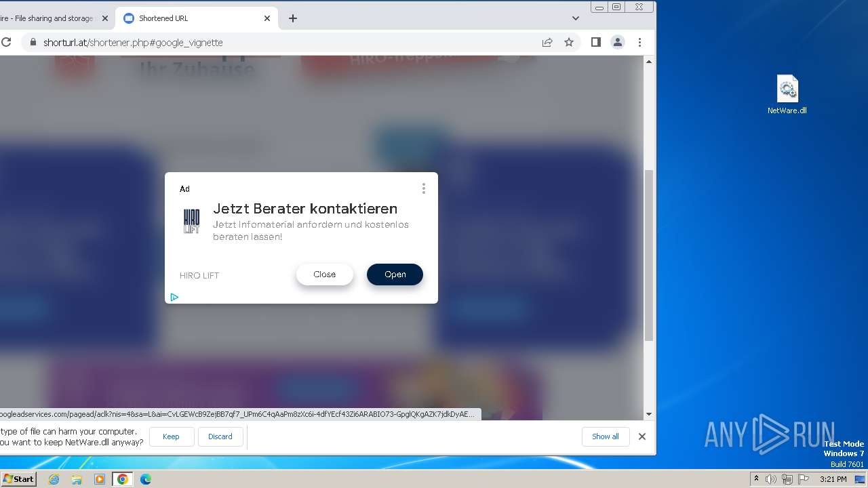868x488 pixels.
Task: Open Windows Media Player from taskbar
Action: coord(100,479)
